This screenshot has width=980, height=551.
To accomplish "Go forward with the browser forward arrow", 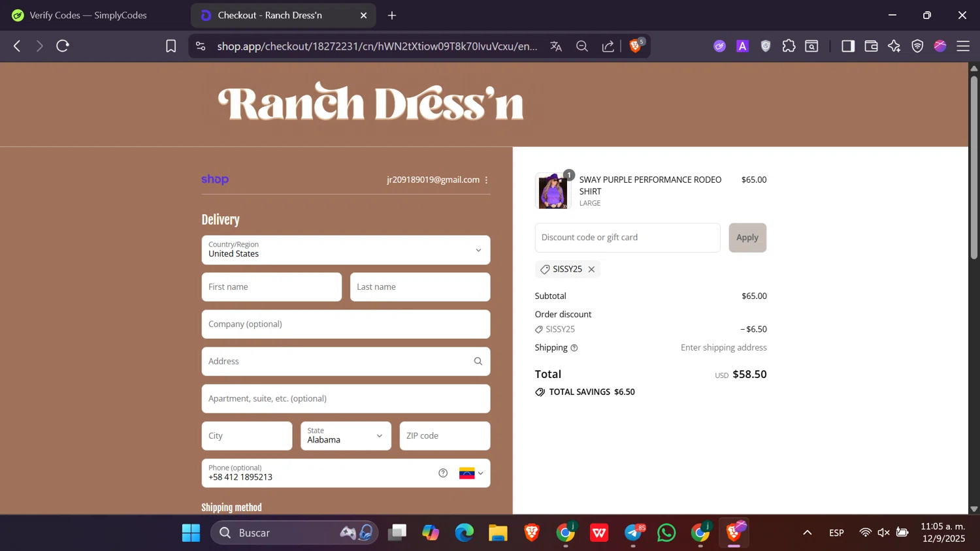I will pos(40,46).
